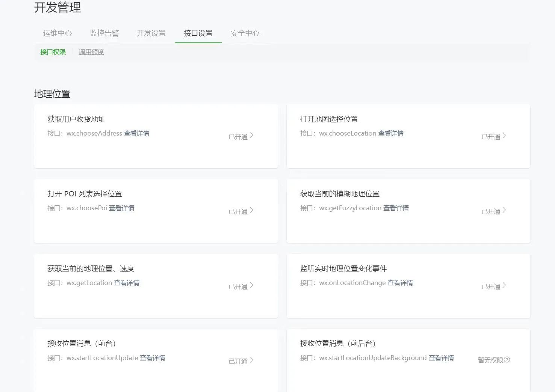Image resolution: width=555 pixels, height=392 pixels.
Task: Expand 已开通 status of 监听实时地理位置变化事件
Action: point(494,286)
